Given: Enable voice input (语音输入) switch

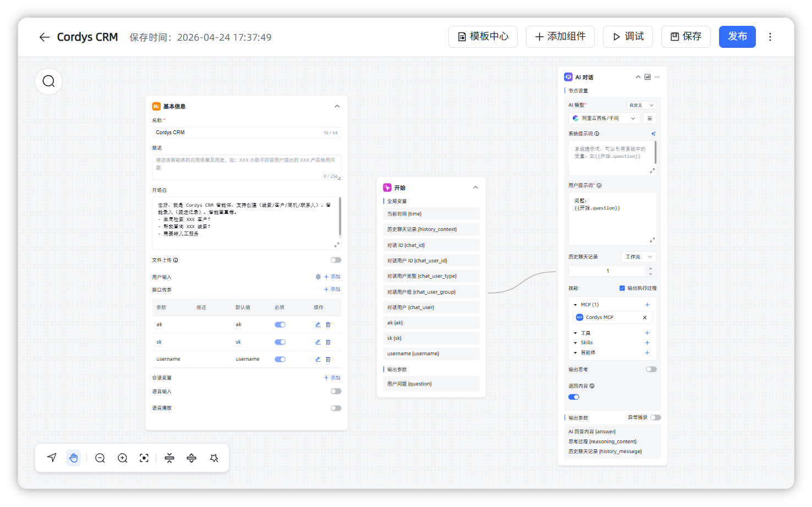Looking at the screenshot, I should [x=336, y=392].
